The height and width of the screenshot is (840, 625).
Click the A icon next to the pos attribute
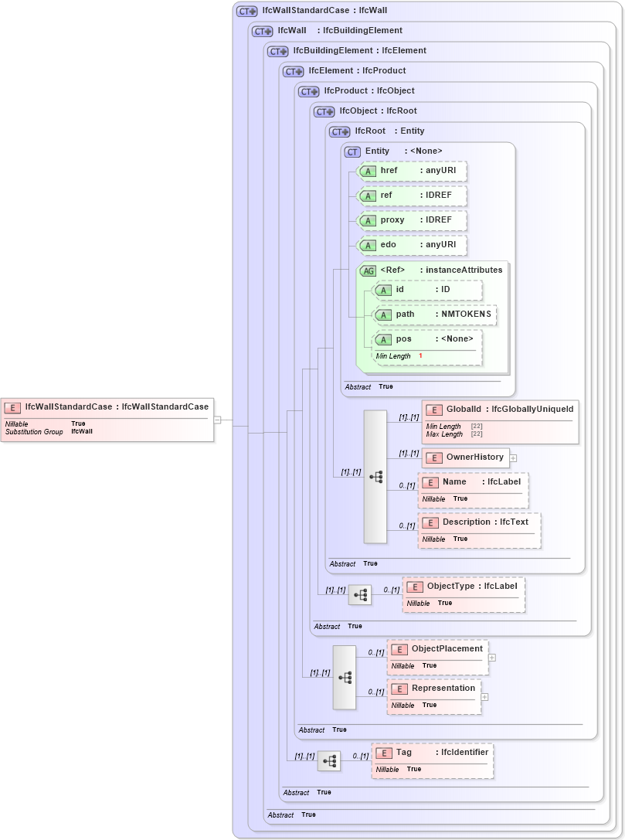point(382,339)
